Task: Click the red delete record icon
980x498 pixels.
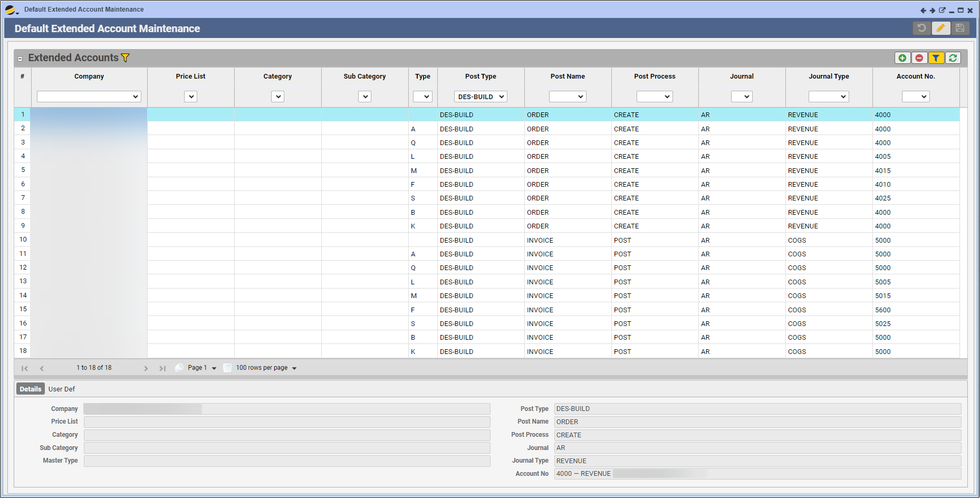Action: pyautogui.click(x=919, y=58)
